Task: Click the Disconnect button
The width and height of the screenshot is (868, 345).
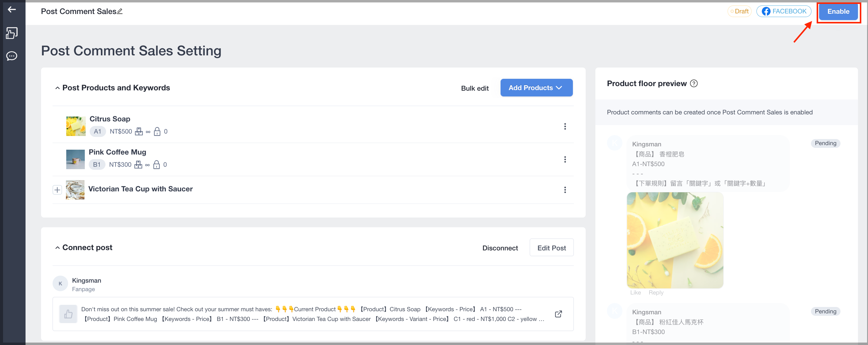Action: 500,248
